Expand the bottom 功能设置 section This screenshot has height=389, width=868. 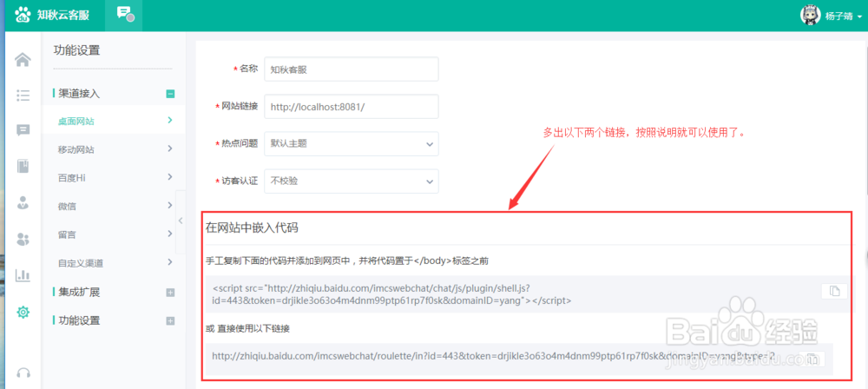pos(170,321)
